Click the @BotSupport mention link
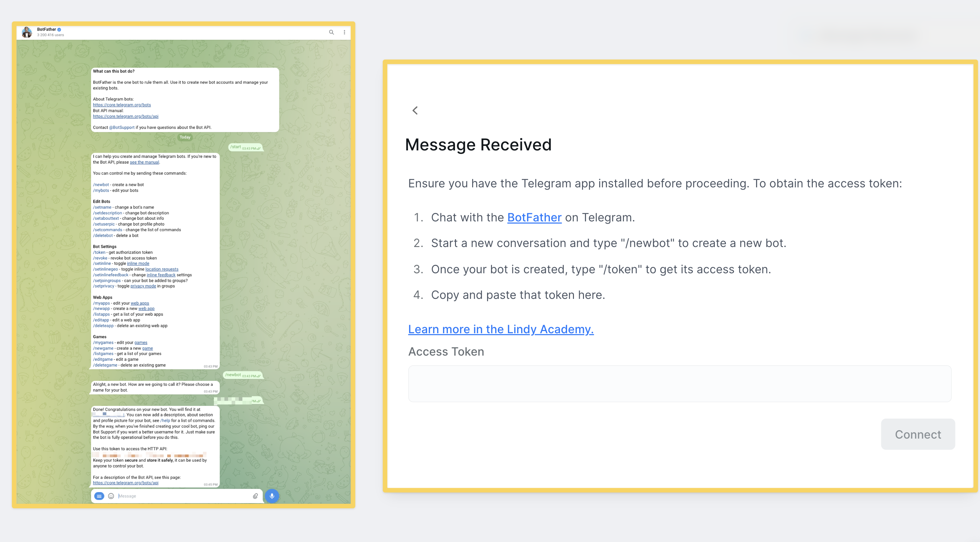Viewport: 980px width, 542px height. pyautogui.click(x=122, y=127)
